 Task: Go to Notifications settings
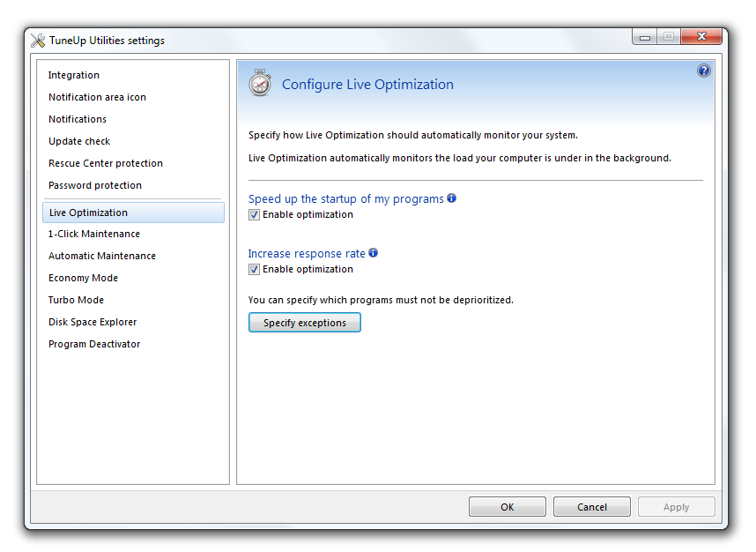[x=78, y=120]
